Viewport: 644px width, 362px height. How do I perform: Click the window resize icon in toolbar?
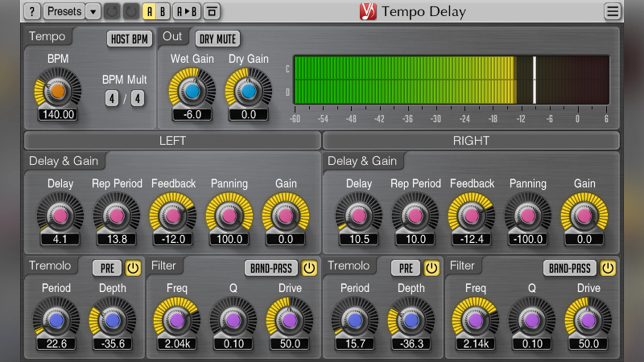[x=212, y=12]
